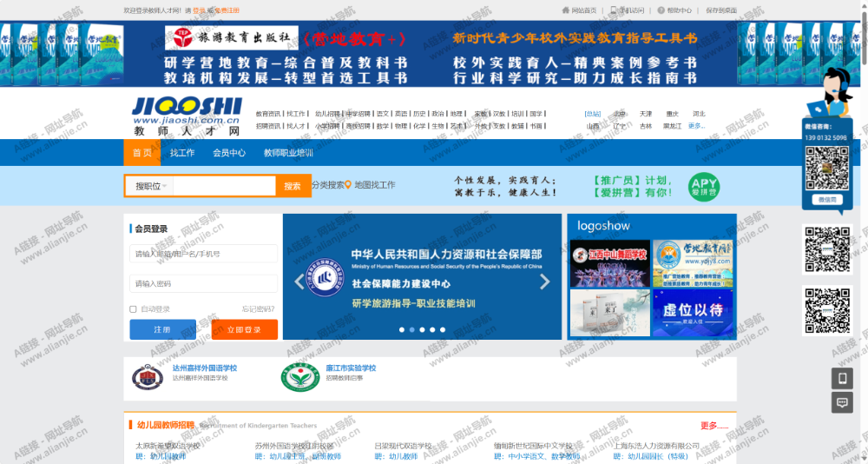Open the 营地教育网 logoshow thumbnail
The image size is (868, 464).
693,263
